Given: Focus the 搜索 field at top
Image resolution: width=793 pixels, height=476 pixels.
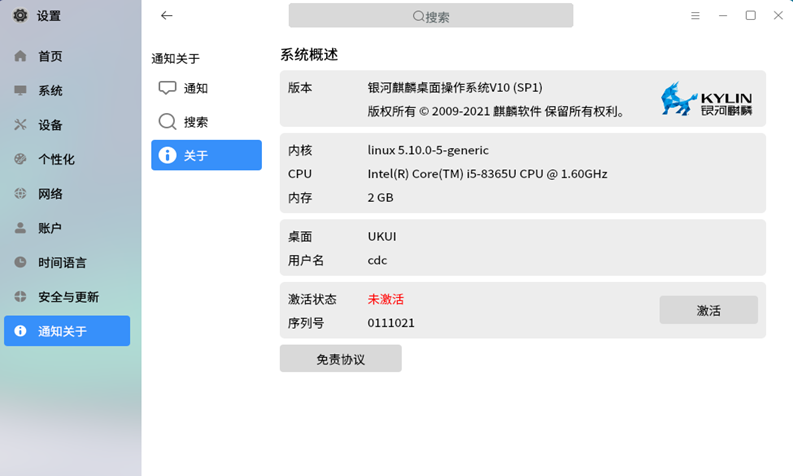Looking at the screenshot, I should (x=431, y=16).
